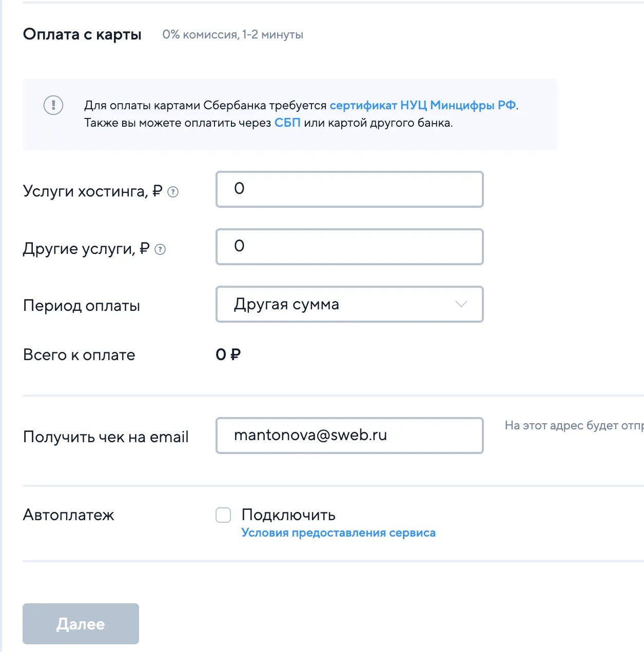Enable the Автоплатеж checkbox
The width and height of the screenshot is (644, 652).
[223, 515]
